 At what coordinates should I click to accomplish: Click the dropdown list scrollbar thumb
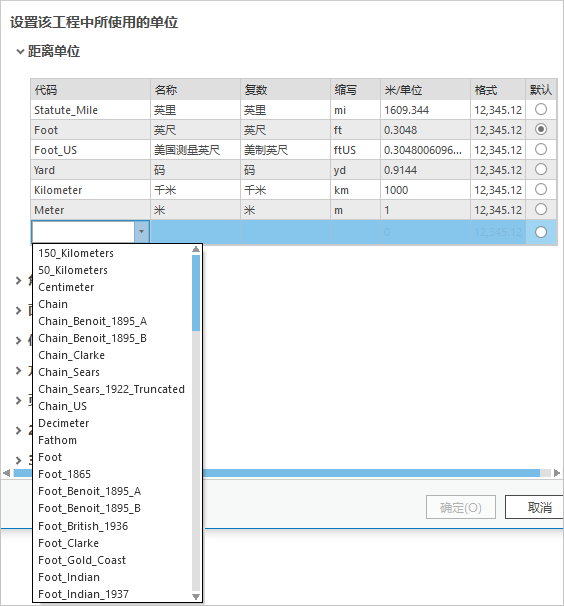[196, 293]
